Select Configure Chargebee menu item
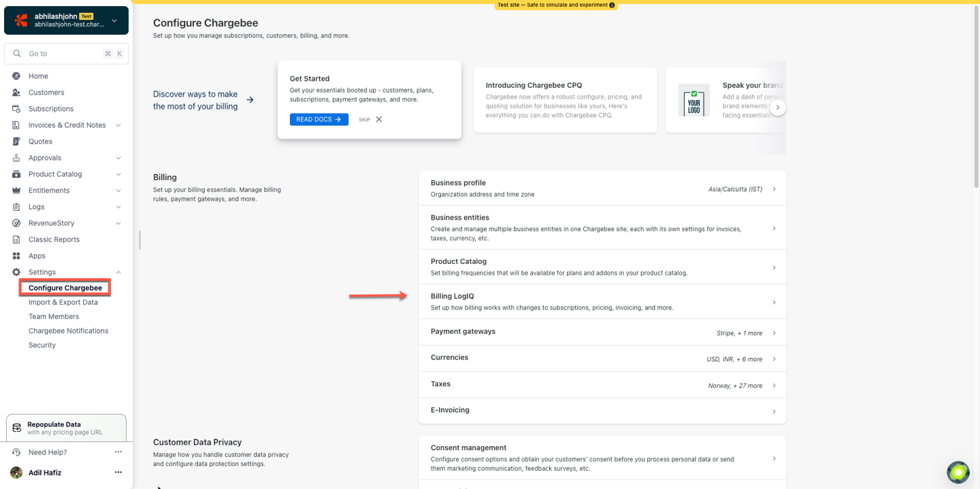Image resolution: width=980 pixels, height=489 pixels. click(65, 288)
